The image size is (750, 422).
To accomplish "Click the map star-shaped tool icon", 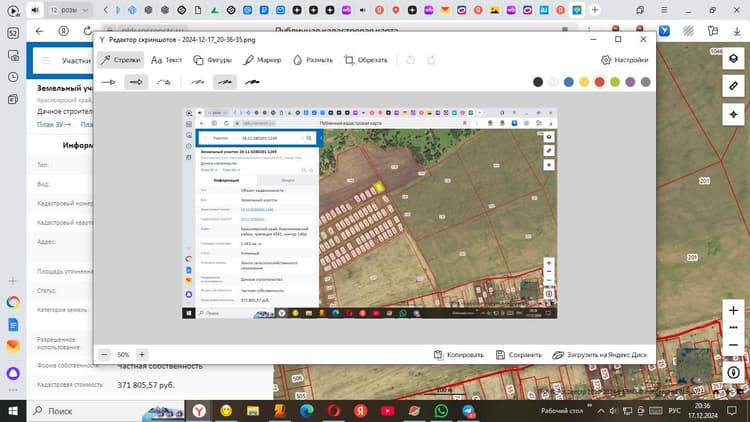I will point(733,114).
